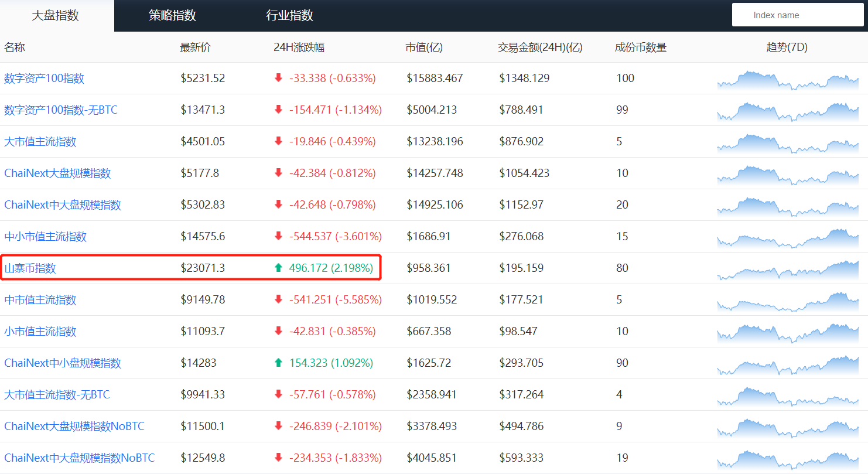The width and height of the screenshot is (868, 474).
Task: Open the 数字资产100指数-无BTC link
Action: click(x=61, y=110)
